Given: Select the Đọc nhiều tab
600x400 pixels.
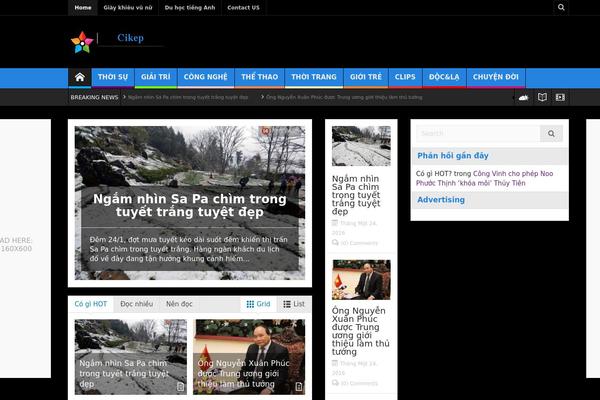Looking at the screenshot, I should coord(137,304).
